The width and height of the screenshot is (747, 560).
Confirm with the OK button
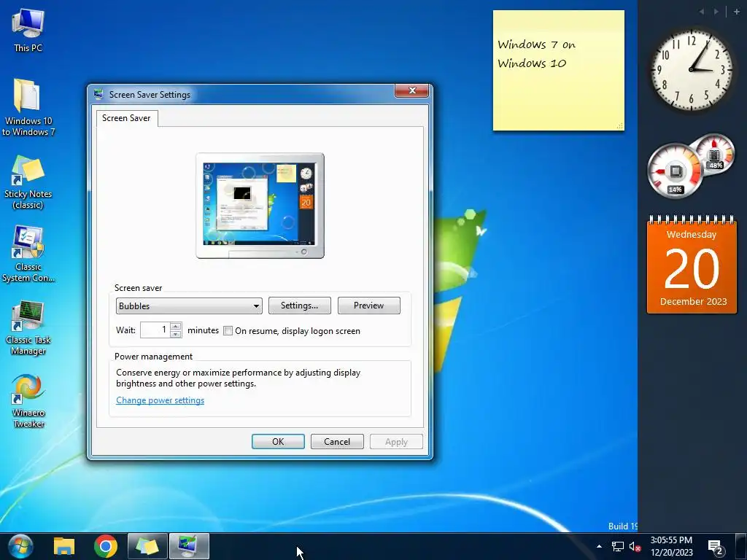(278, 441)
